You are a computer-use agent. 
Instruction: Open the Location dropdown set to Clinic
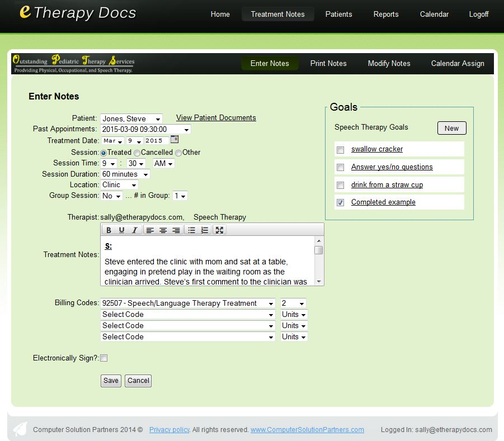[119, 185]
